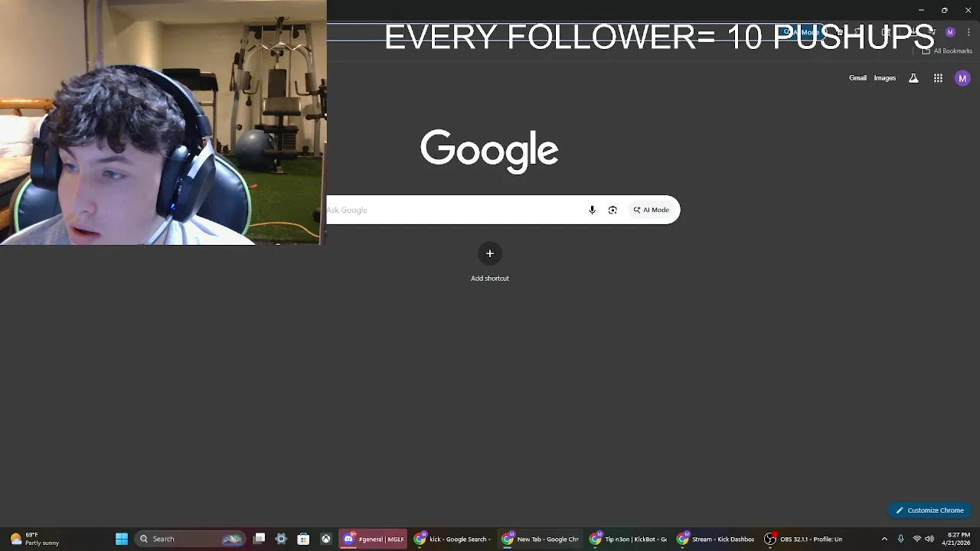Open the Google apps grid
This screenshot has width=980, height=551.
click(938, 78)
